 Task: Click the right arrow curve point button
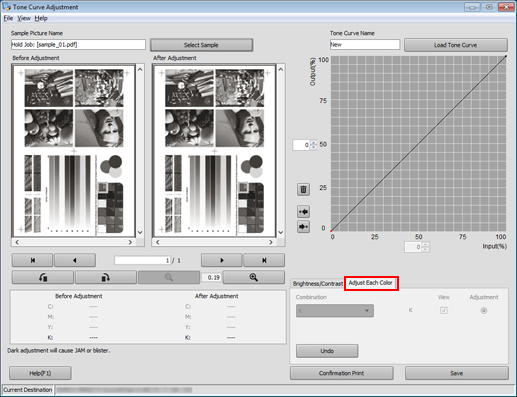pos(303,227)
